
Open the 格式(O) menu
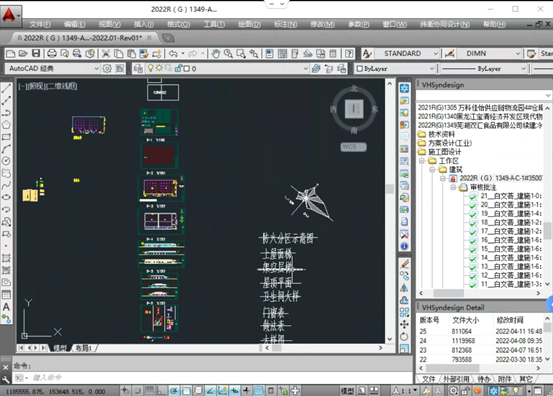178,24
